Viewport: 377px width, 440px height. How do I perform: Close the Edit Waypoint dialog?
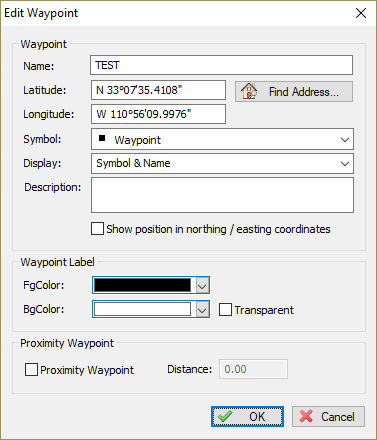pyautogui.click(x=361, y=13)
